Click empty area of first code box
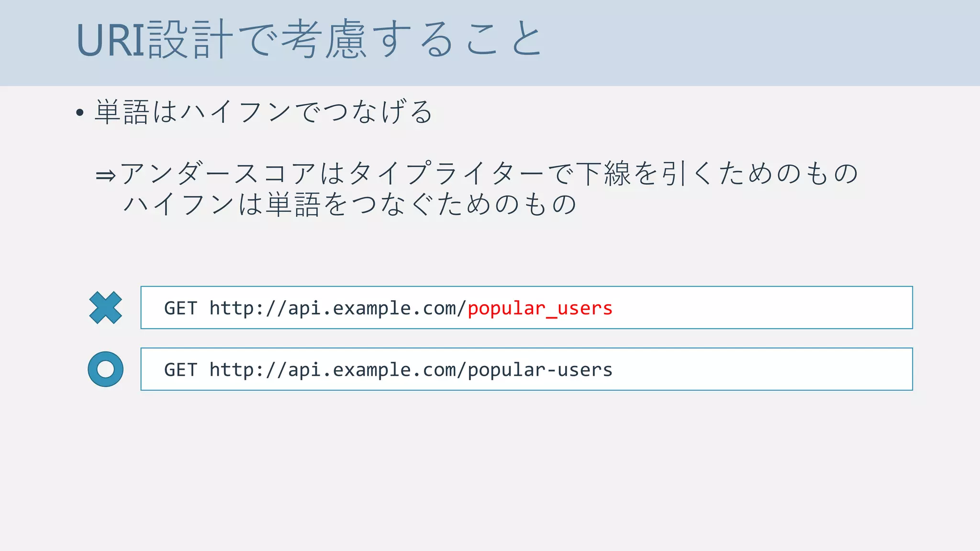This screenshot has height=551, width=980. coord(766,308)
